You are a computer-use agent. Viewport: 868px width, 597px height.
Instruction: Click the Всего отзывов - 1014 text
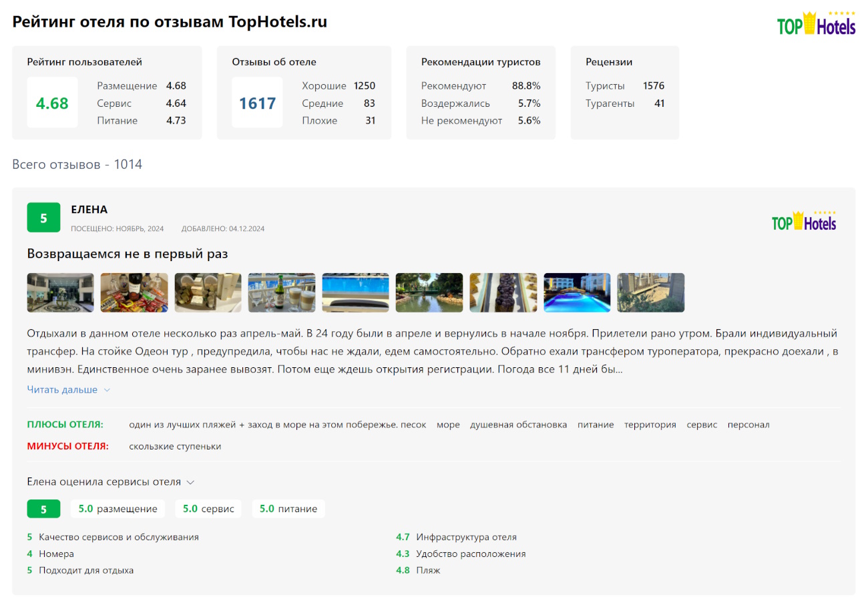77,164
